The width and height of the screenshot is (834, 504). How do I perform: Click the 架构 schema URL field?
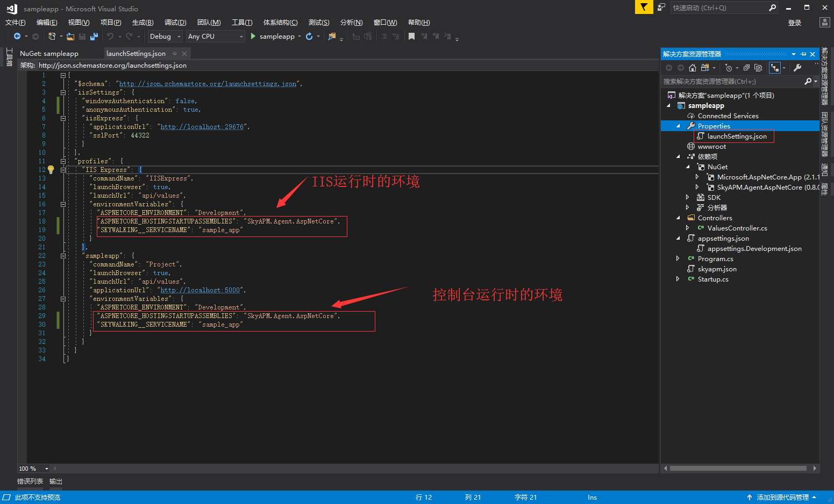coord(347,65)
